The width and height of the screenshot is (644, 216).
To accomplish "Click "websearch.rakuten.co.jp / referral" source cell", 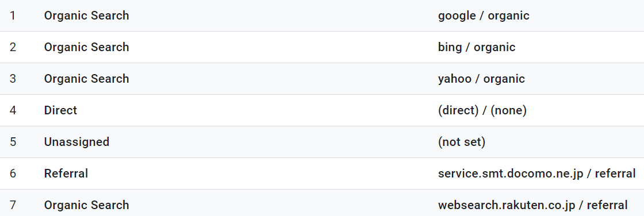I will 532,205.
